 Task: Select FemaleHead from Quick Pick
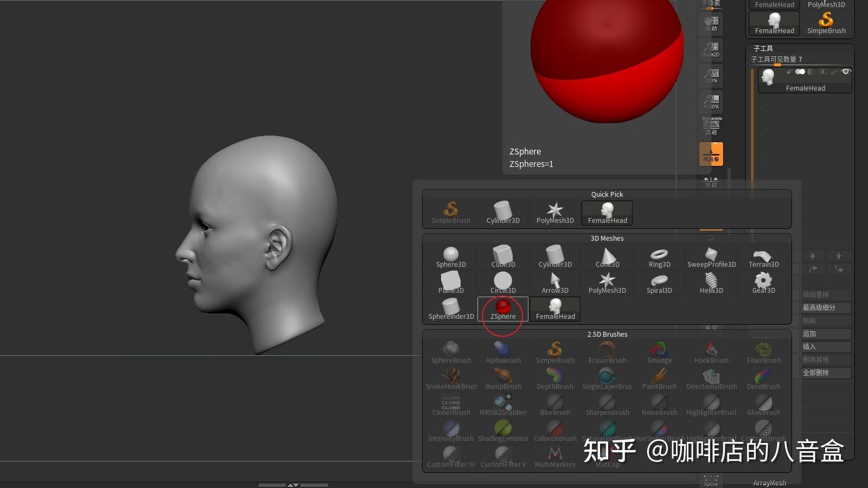[607, 213]
